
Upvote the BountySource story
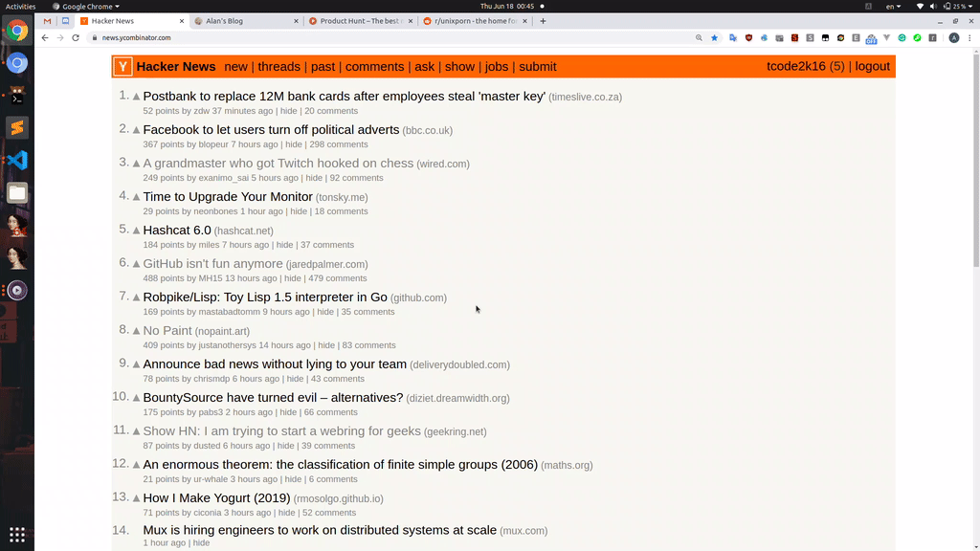(136, 398)
